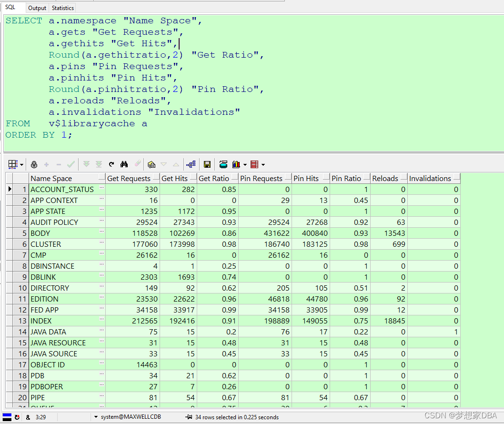Click the Reloads column header
Image resolution: width=504 pixels, height=424 pixels.
click(x=389, y=178)
